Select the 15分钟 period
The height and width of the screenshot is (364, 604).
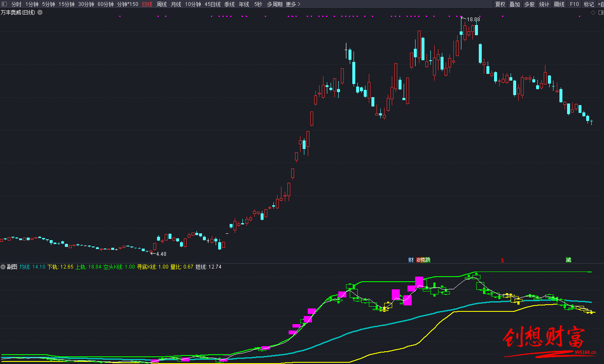tap(67, 4)
